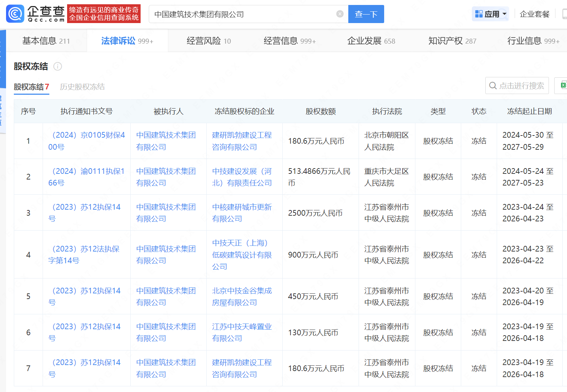Export the table with the Excel icon
Image resolution: width=567 pixels, height=392 pixels.
tap(563, 85)
